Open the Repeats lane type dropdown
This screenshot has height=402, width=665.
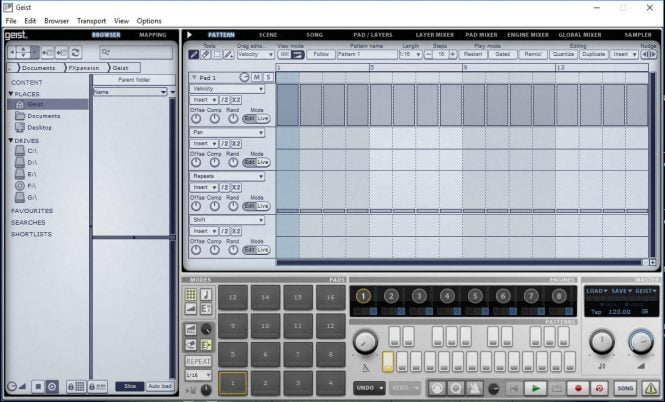(x=227, y=176)
